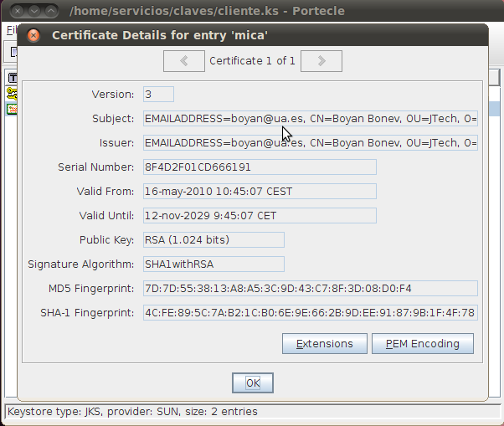The image size is (504, 426).
Task: Click the 'Signature Algorithm:' label
Action: pos(81,264)
